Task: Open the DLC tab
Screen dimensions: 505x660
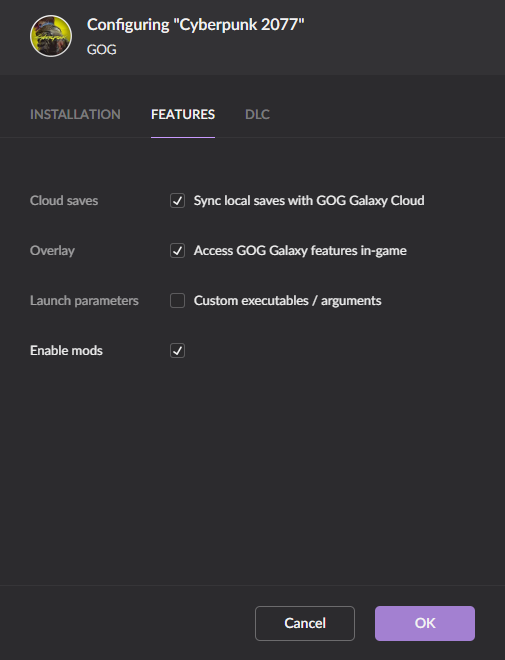Action: pos(258,114)
